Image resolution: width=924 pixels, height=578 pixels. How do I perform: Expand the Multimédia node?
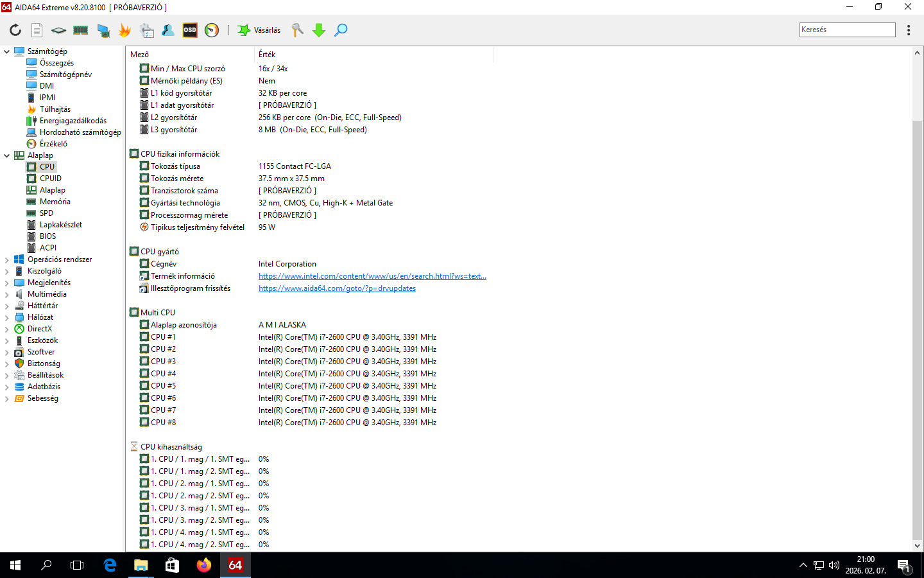tap(7, 294)
